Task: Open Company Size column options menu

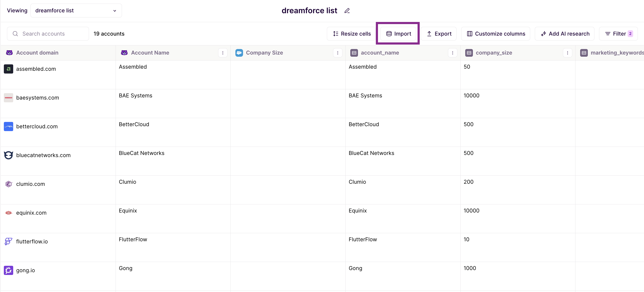Action: (338, 53)
